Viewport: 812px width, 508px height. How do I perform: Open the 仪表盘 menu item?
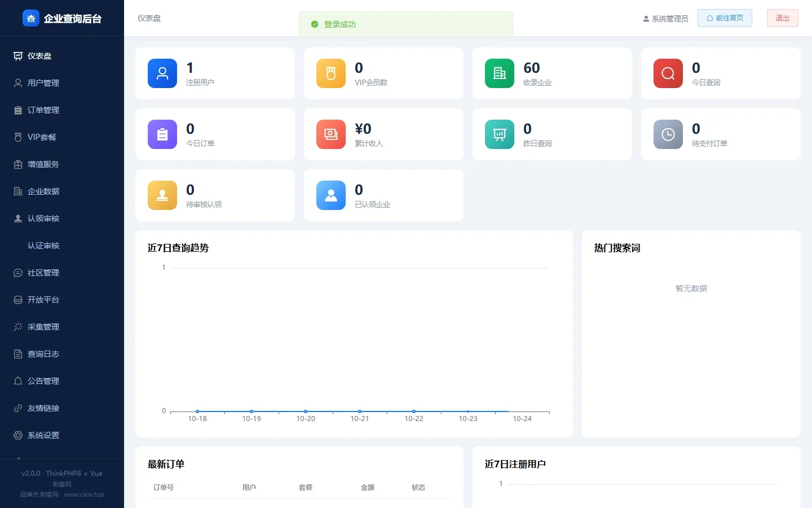[x=62, y=56]
